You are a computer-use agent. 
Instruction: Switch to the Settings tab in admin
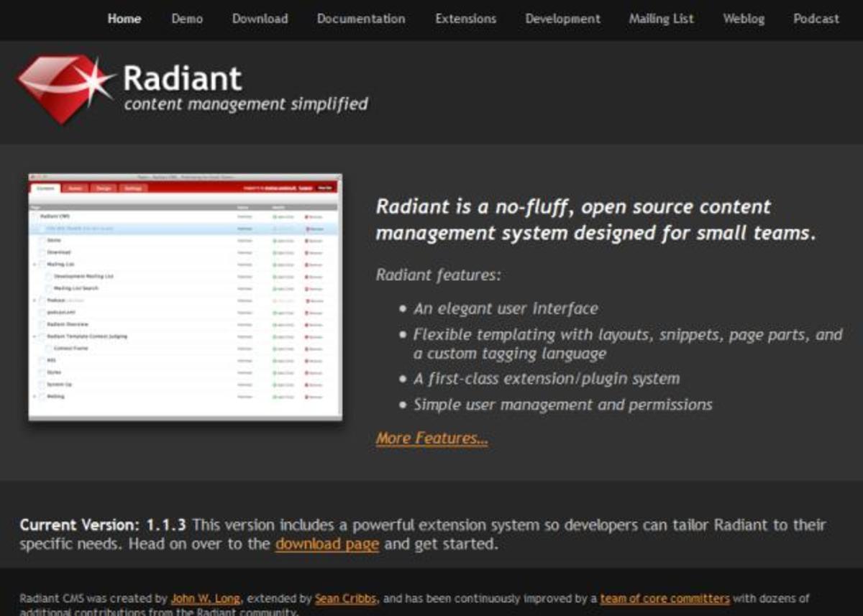point(133,188)
